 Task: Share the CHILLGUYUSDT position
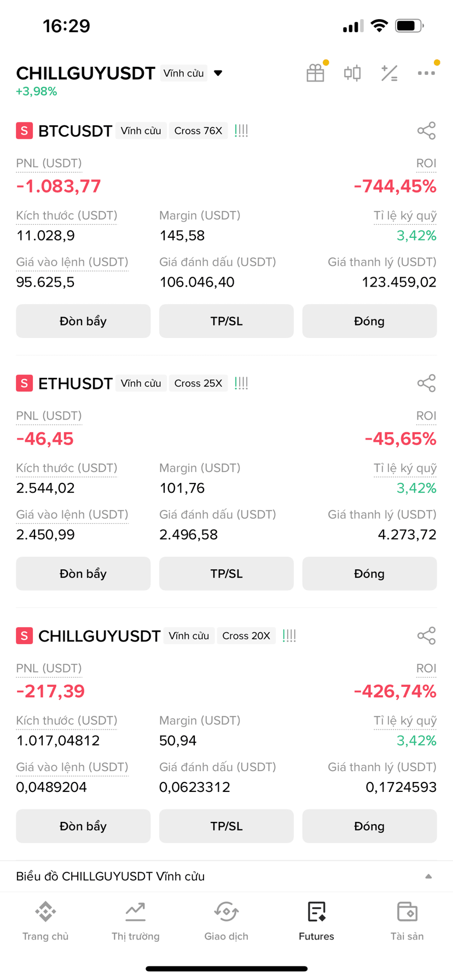(x=426, y=636)
